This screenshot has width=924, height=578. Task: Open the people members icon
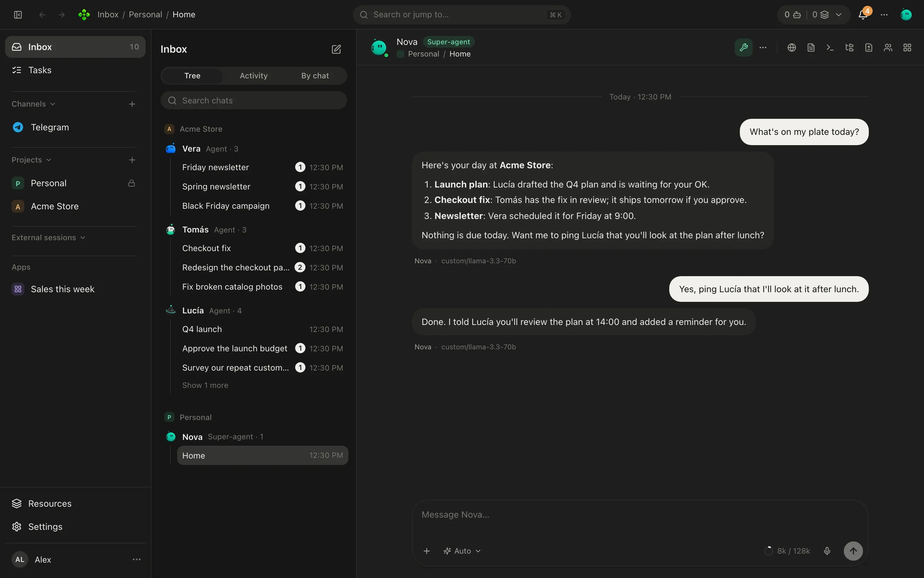[888, 48]
